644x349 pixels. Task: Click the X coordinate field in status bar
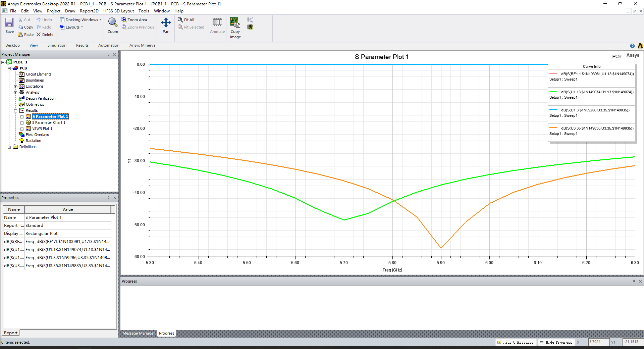pyautogui.click(x=599, y=342)
